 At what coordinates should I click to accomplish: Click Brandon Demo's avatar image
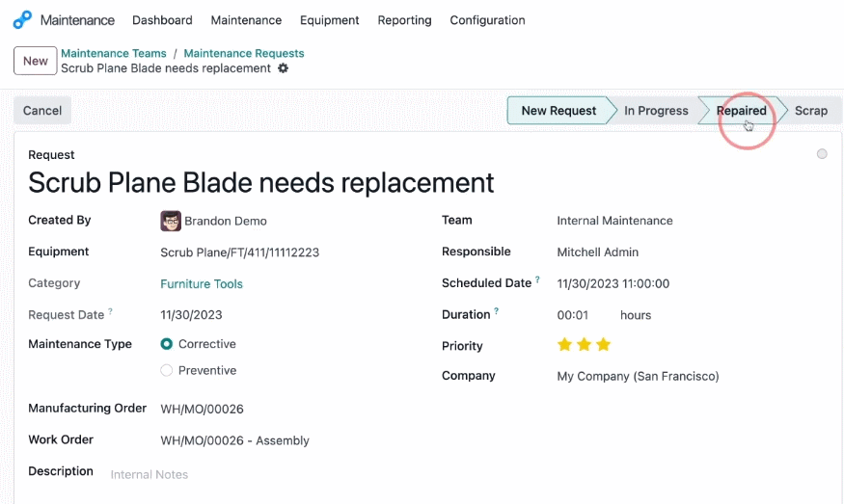click(x=171, y=221)
